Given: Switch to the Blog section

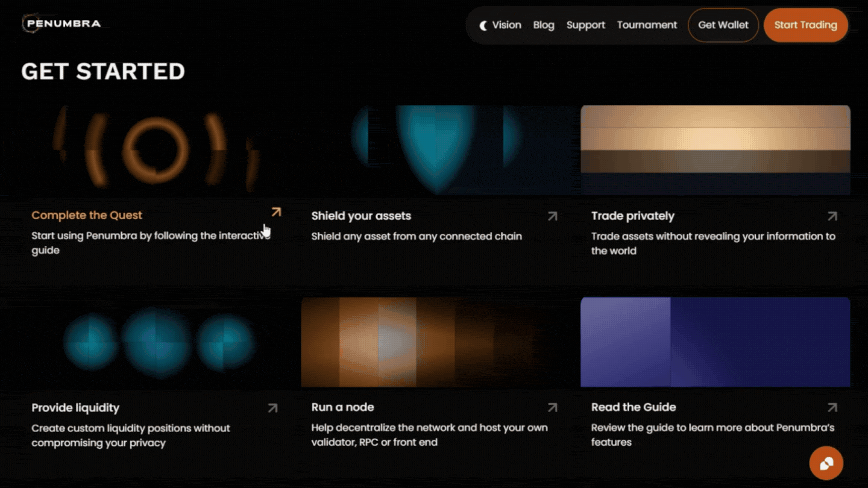Looking at the screenshot, I should click(544, 25).
